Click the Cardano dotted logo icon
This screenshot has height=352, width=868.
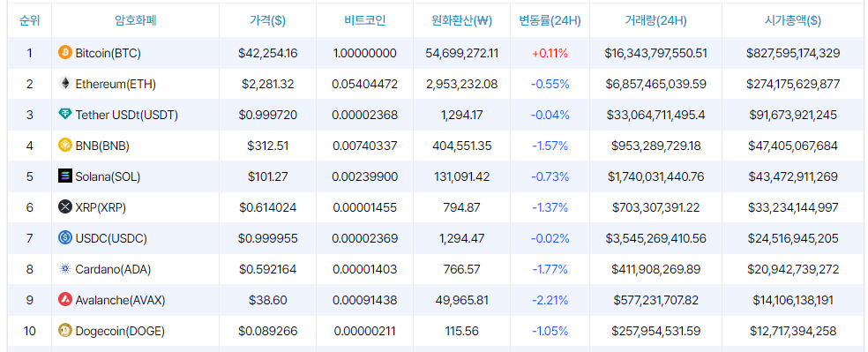click(65, 269)
